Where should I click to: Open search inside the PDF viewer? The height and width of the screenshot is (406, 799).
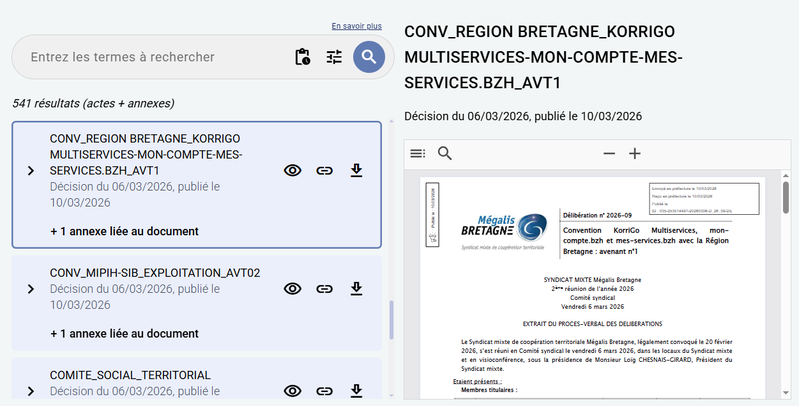click(445, 154)
